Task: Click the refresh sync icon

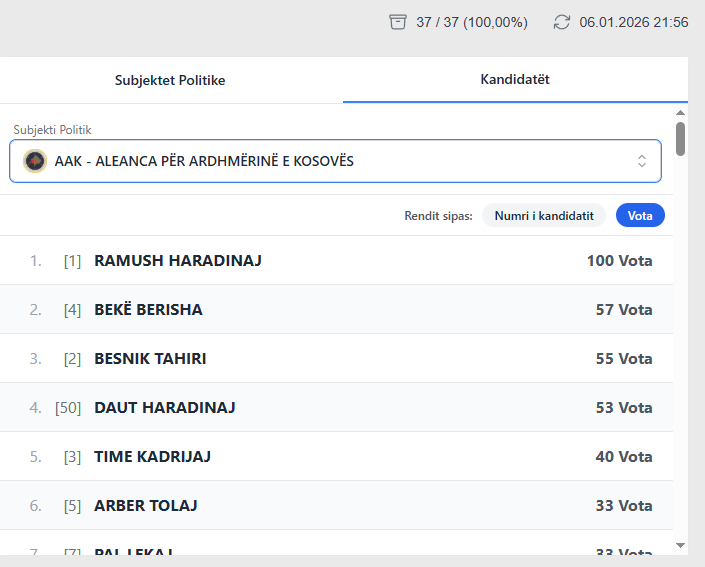Action: (x=562, y=22)
